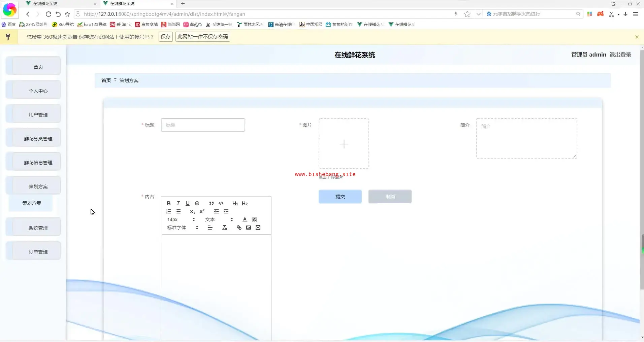Go to 首页 in the breadcrumb
644x342 pixels.
(x=106, y=80)
